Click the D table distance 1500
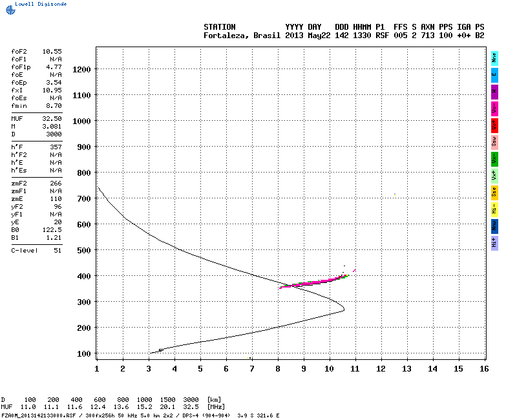Screen dimensions: 517x420 [x=167, y=400]
